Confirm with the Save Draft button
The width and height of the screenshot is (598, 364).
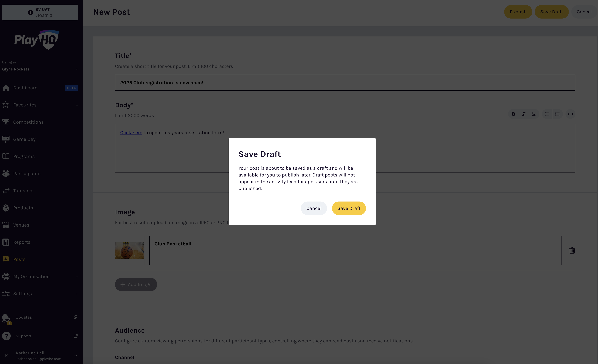[x=349, y=208]
